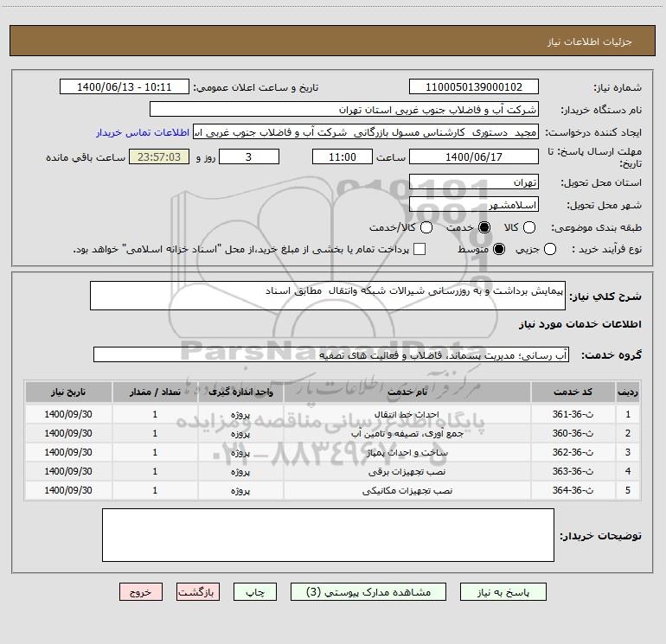Click the remaining time countdown 23:57:03
This screenshot has height=644, width=666.
[159, 156]
